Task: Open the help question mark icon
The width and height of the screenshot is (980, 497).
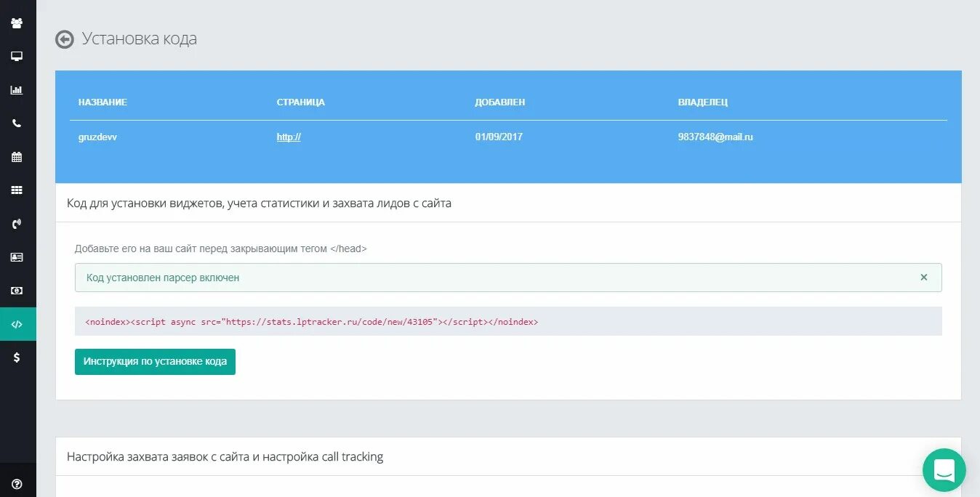Action: pyautogui.click(x=17, y=484)
